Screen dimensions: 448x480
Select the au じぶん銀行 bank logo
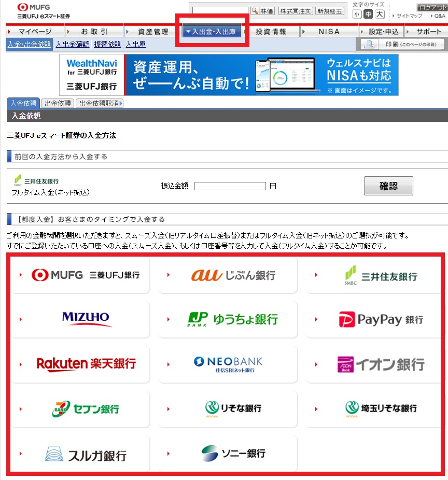[233, 275]
